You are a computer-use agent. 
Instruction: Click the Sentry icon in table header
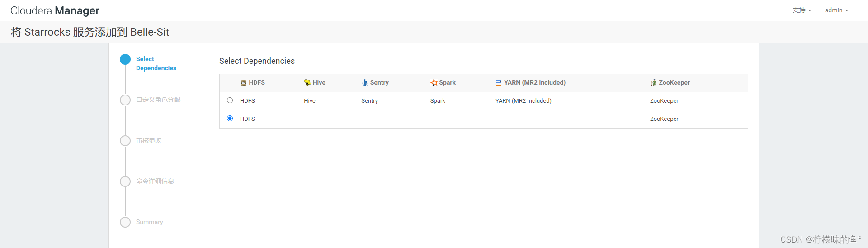click(365, 83)
